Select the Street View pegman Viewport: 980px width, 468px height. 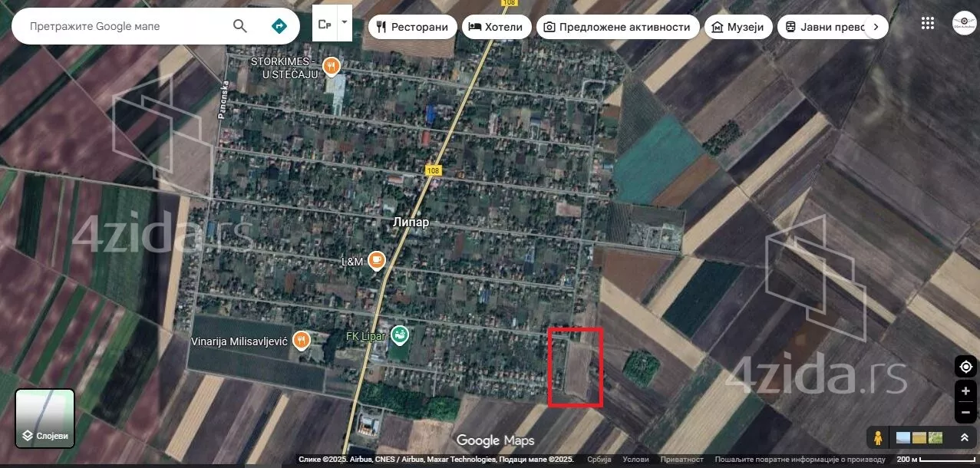(878, 438)
